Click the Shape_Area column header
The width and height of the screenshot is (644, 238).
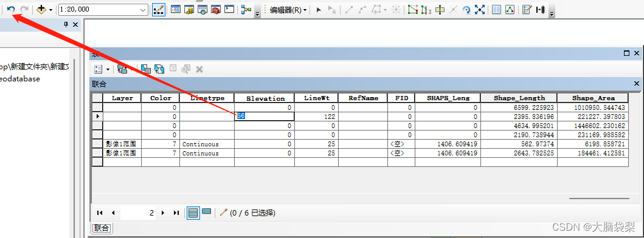coord(593,98)
